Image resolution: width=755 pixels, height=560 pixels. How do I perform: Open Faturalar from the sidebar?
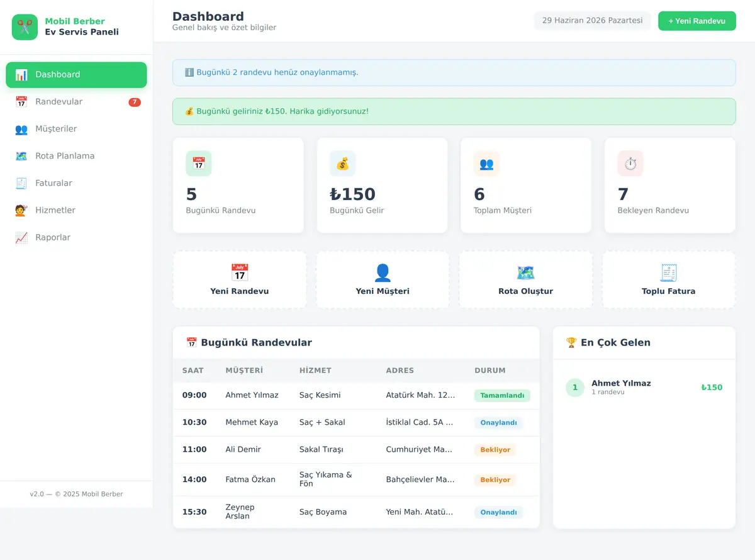tap(76, 183)
